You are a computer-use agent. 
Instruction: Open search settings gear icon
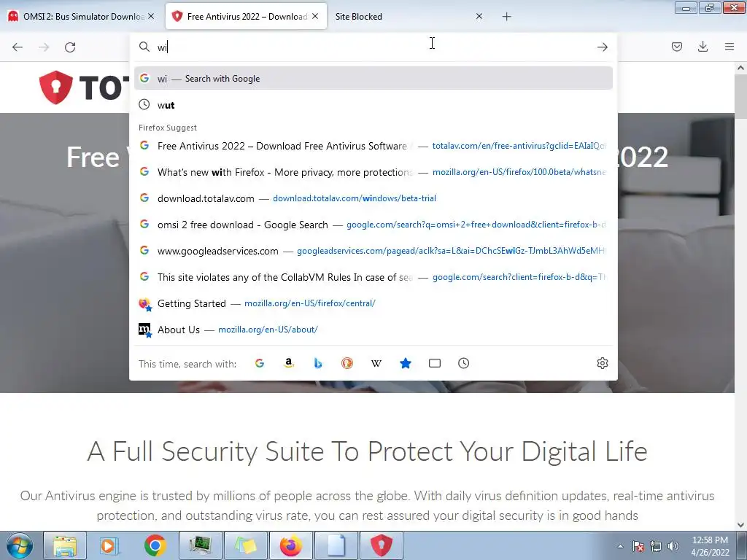click(x=602, y=363)
